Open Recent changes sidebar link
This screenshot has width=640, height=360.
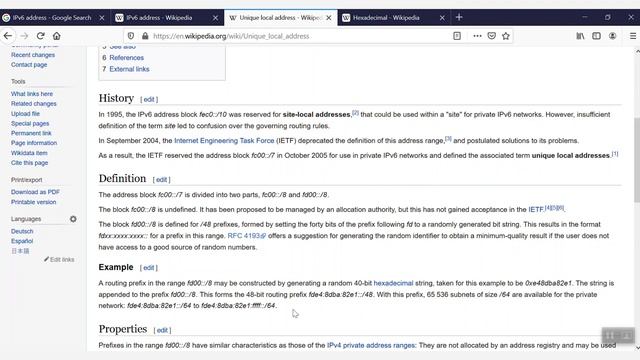click(33, 55)
